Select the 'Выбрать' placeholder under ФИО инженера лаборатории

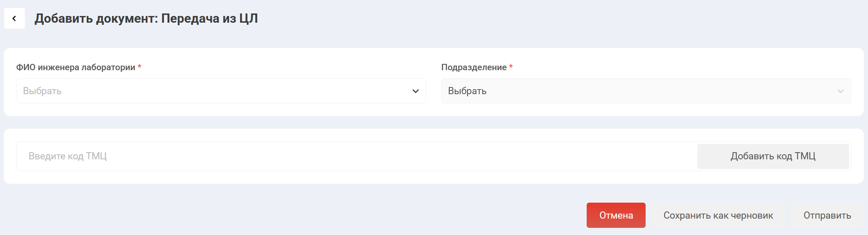[x=42, y=91]
